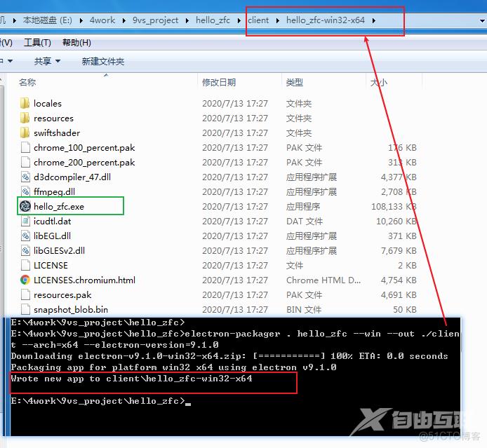The width and height of the screenshot is (487, 448).
Task: Click the DAT 文件 type cell
Action: [x=305, y=222]
